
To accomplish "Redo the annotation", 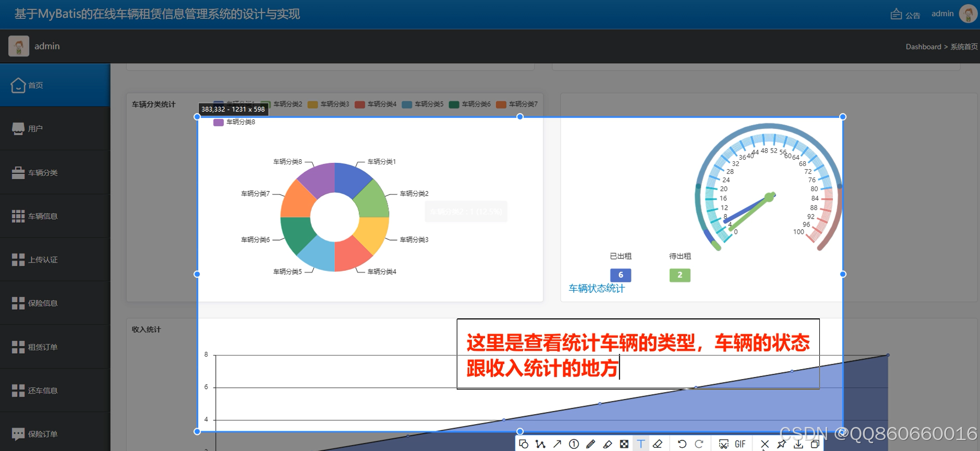I will (699, 444).
